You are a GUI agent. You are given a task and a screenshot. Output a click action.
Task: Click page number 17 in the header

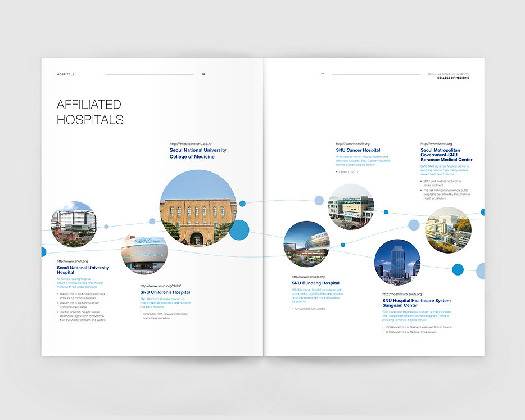(322, 74)
